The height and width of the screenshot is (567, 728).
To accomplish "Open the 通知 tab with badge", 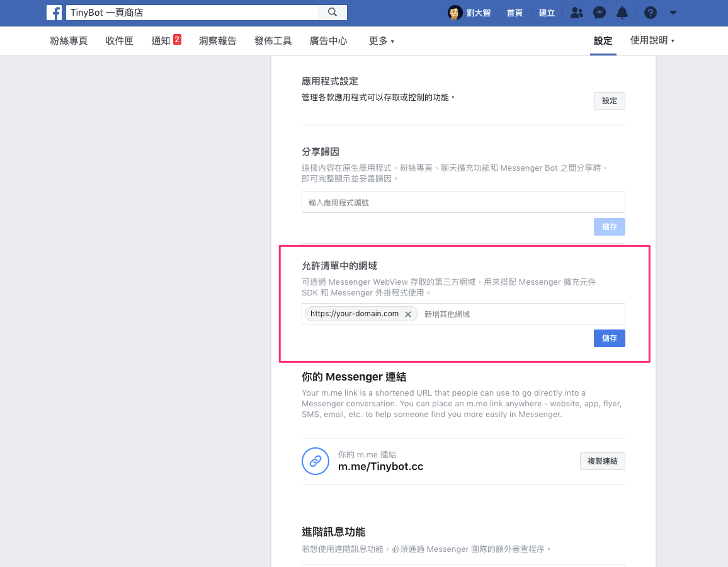I will coord(166,41).
